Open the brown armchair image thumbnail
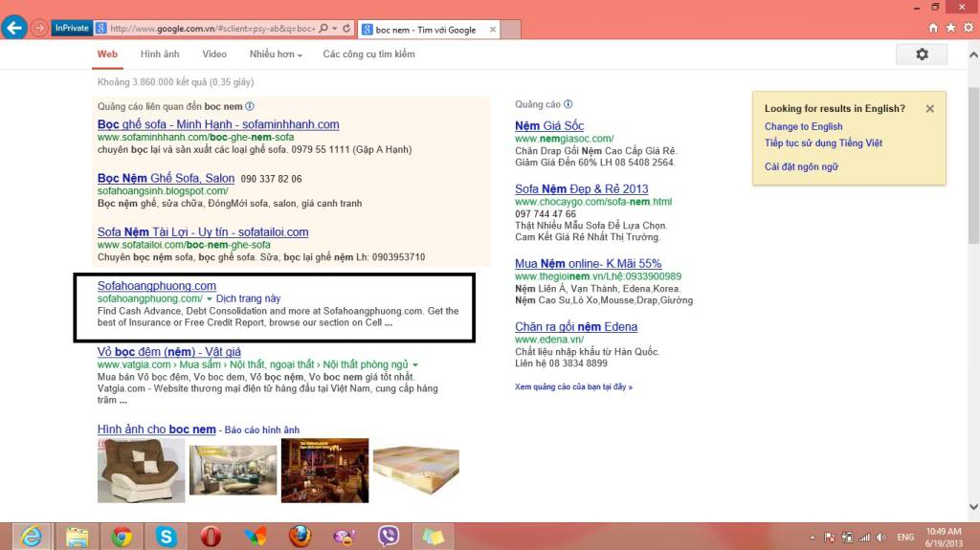Viewport: 980px width, 550px height. tap(142, 471)
